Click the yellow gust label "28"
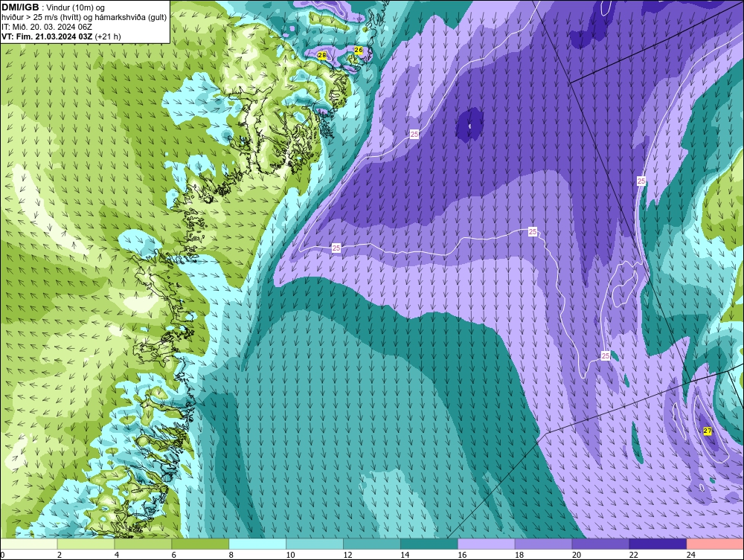Image resolution: width=744 pixels, height=560 pixels. click(321, 56)
